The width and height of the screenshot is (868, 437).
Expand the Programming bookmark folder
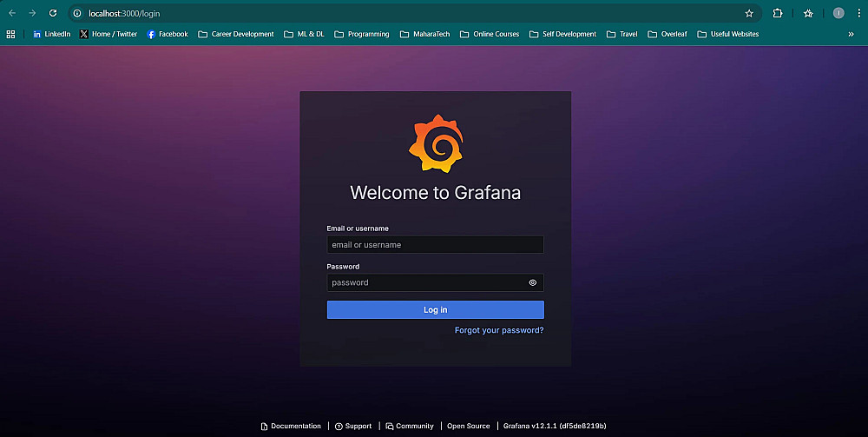(361, 35)
